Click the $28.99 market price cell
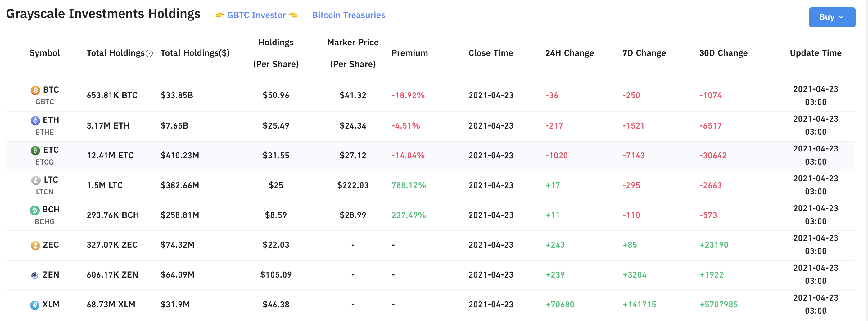Image resolution: width=868 pixels, height=321 pixels. (x=353, y=215)
